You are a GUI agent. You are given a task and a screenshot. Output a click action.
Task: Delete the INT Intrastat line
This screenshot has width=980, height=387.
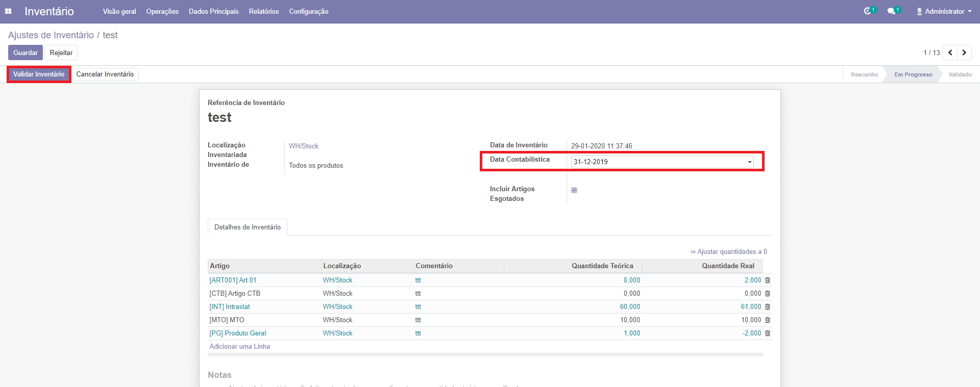[767, 307]
